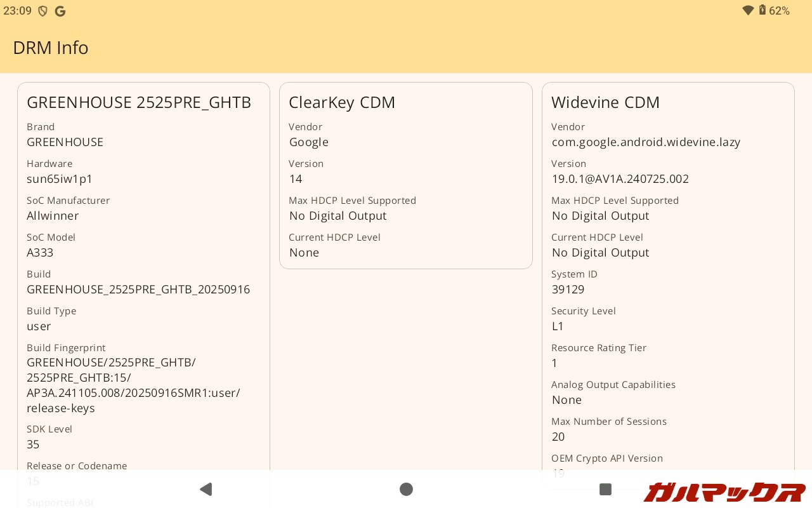This screenshot has height=508, width=812.
Task: Click the red watermark logo
Action: [x=723, y=492]
